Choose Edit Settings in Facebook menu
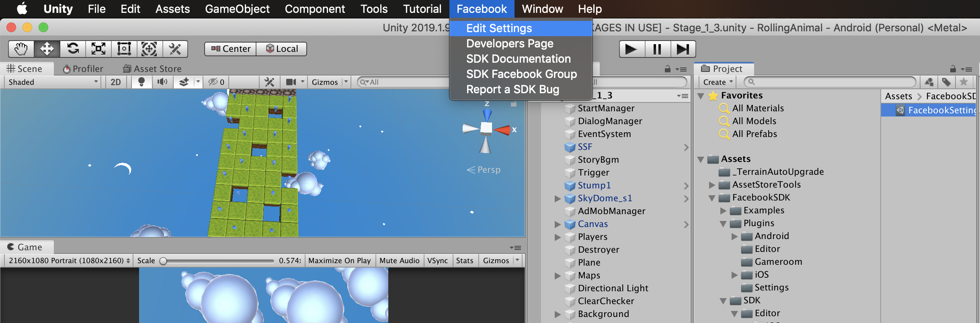The height and width of the screenshot is (323, 980). 521,28
